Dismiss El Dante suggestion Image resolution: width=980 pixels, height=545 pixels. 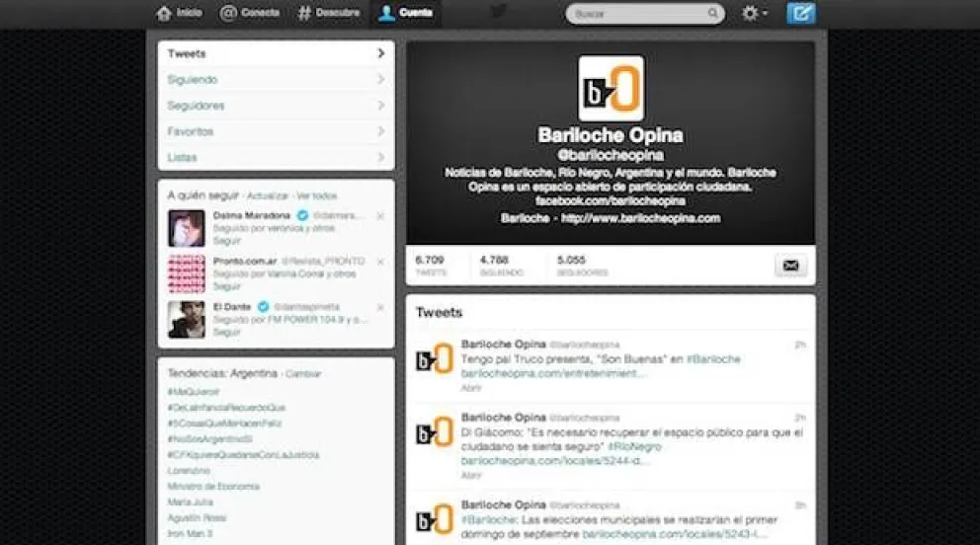(380, 307)
